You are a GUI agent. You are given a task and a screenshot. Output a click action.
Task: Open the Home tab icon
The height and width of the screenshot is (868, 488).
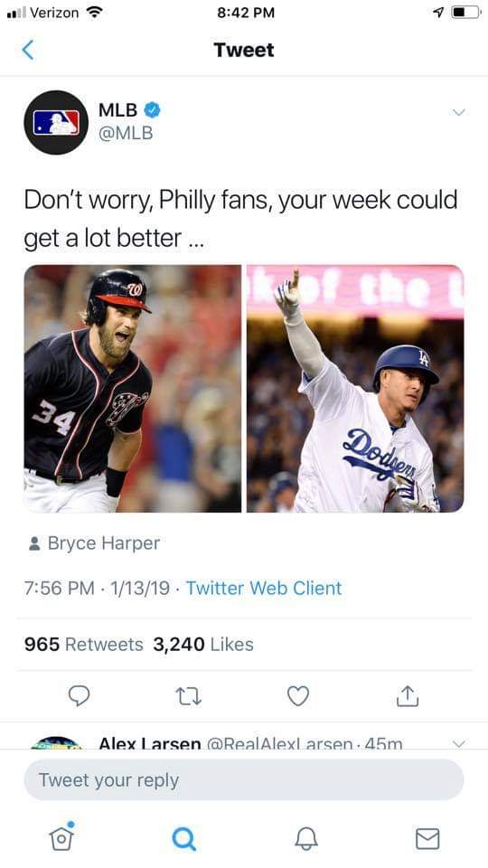(61, 837)
